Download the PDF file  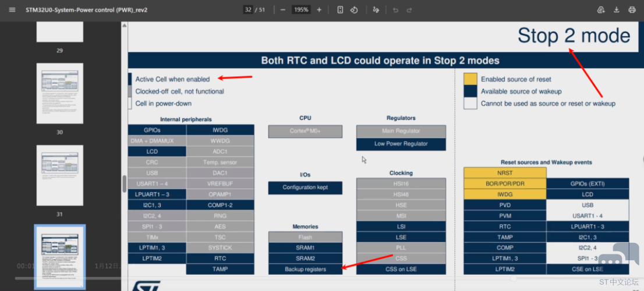click(x=617, y=9)
